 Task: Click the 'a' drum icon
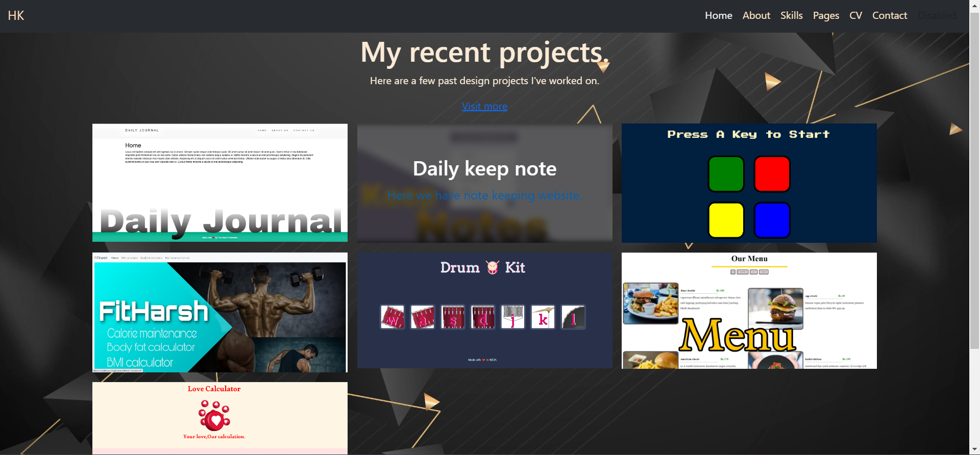[423, 317]
